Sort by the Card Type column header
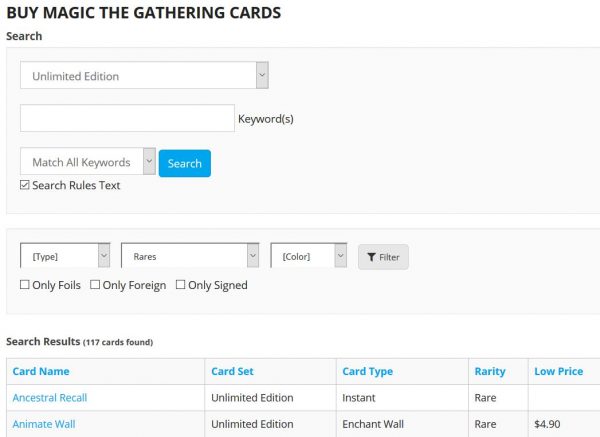Viewport: 600px width, 437px height. click(368, 372)
